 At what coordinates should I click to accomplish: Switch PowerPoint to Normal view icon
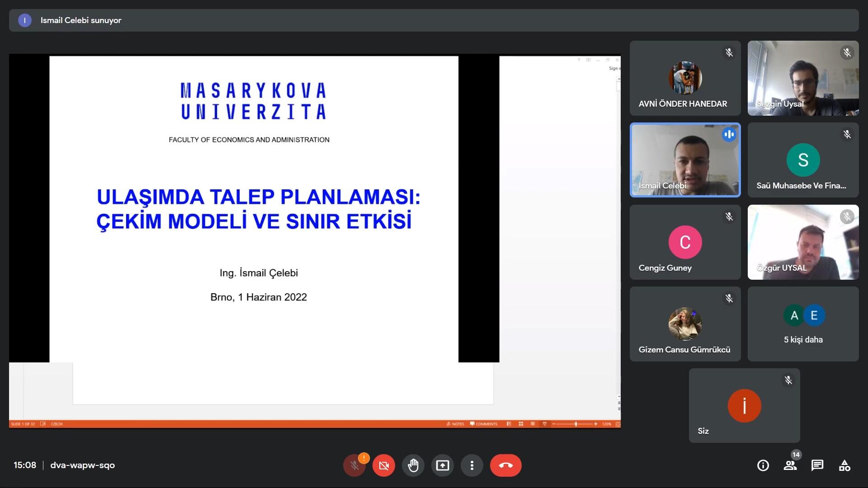[x=509, y=424]
